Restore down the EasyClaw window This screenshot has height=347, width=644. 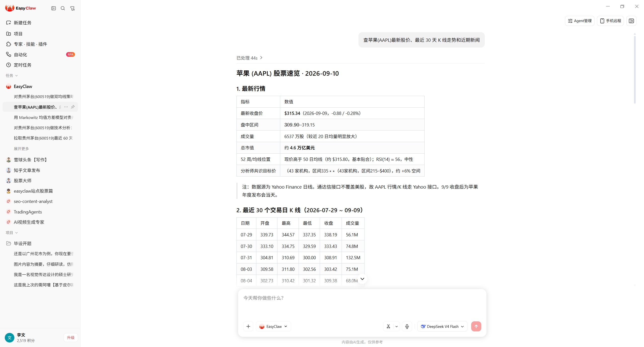pyautogui.click(x=622, y=7)
